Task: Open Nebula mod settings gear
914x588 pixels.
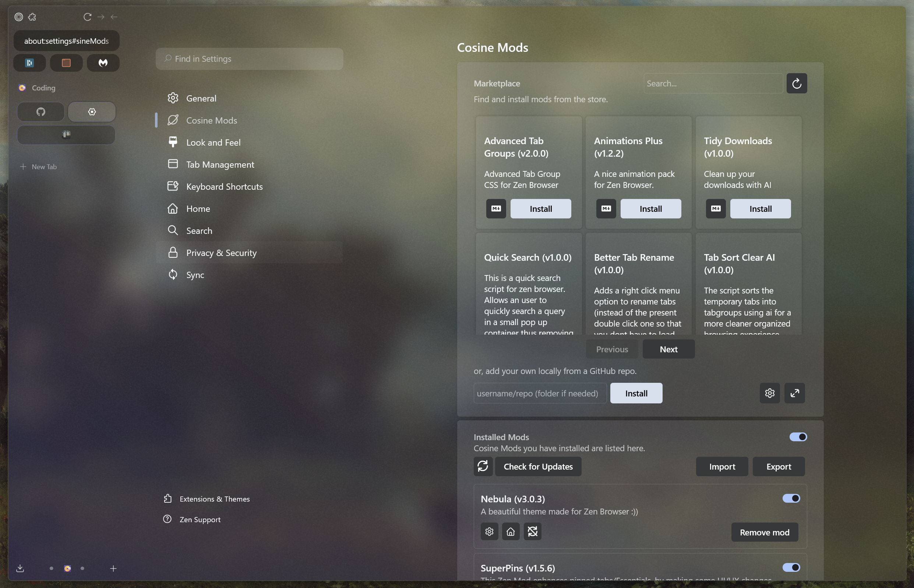Action: pos(489,531)
